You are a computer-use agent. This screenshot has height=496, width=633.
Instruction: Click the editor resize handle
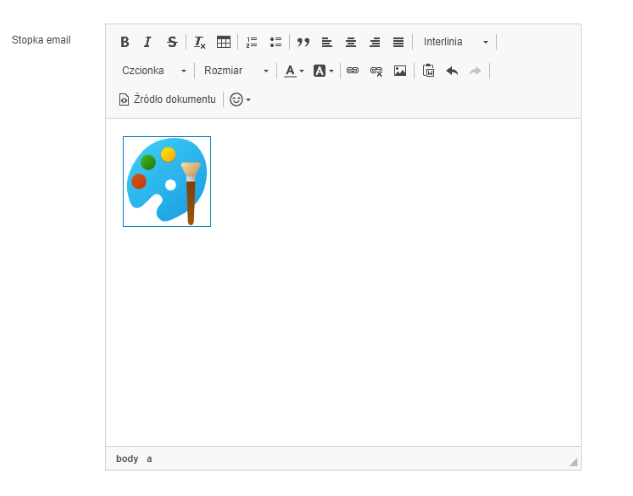pyautogui.click(x=573, y=462)
